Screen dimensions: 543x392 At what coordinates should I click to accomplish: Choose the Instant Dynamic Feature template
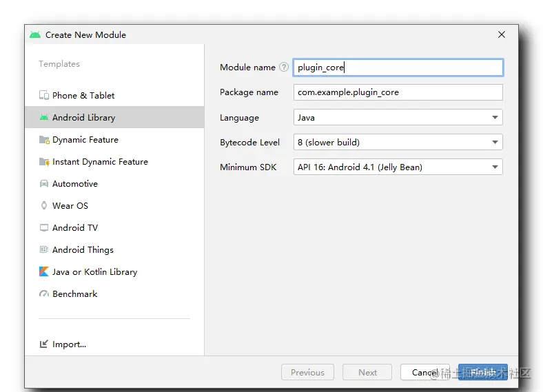point(114,162)
